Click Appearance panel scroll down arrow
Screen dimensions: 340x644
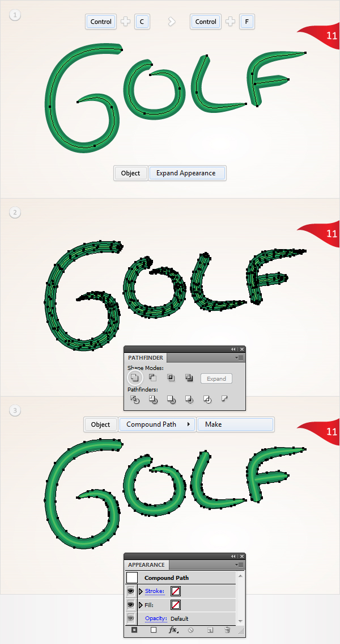click(241, 621)
